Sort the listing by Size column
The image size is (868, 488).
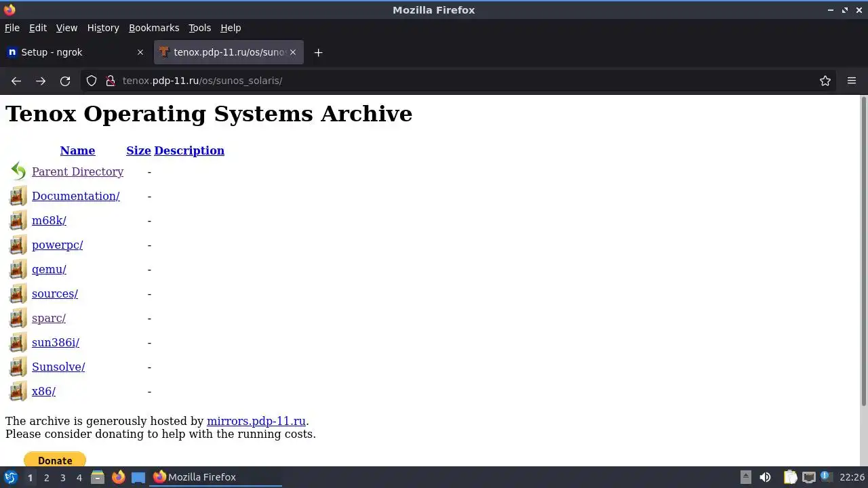tap(138, 150)
